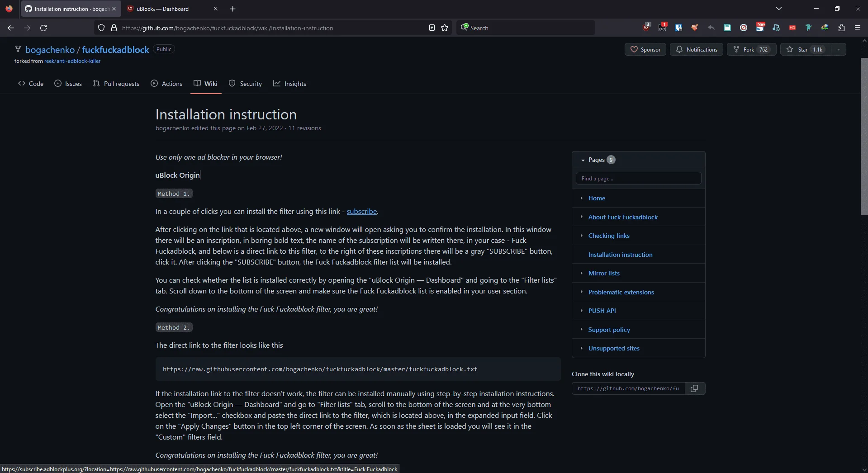Open the list all tabs dropdown
This screenshot has height=473, width=868.
coord(779,9)
